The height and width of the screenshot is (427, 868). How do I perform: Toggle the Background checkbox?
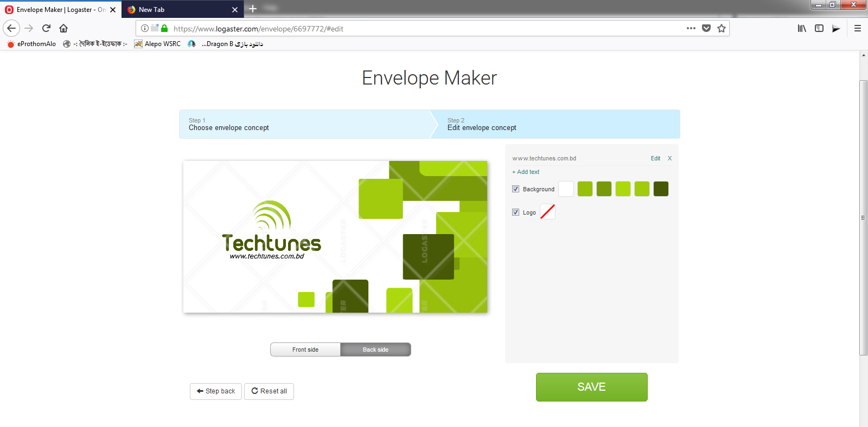515,189
